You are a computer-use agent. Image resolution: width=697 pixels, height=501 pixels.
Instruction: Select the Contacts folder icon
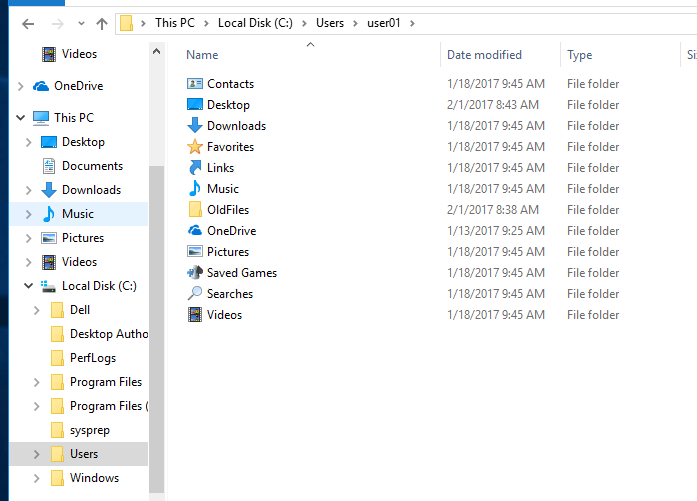coord(195,84)
